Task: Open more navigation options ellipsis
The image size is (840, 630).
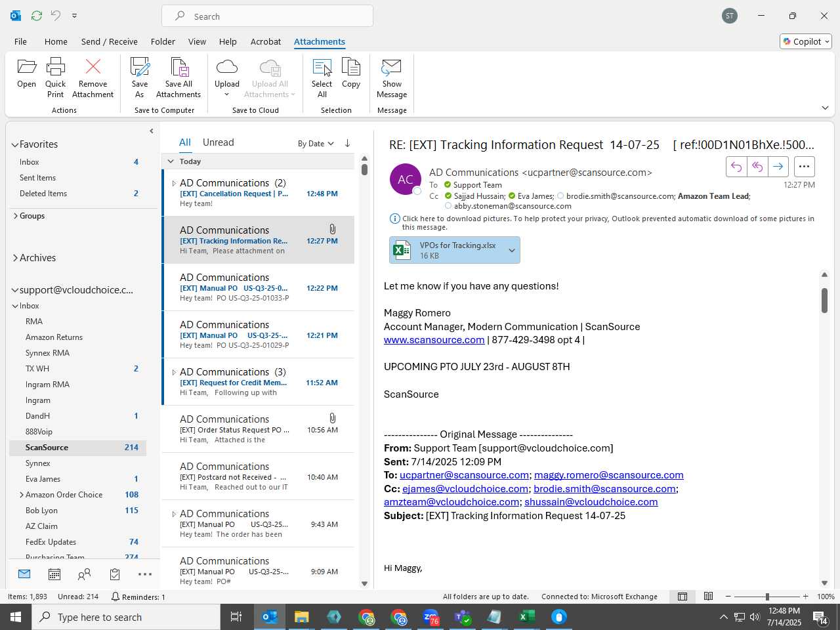Action: coord(145,574)
